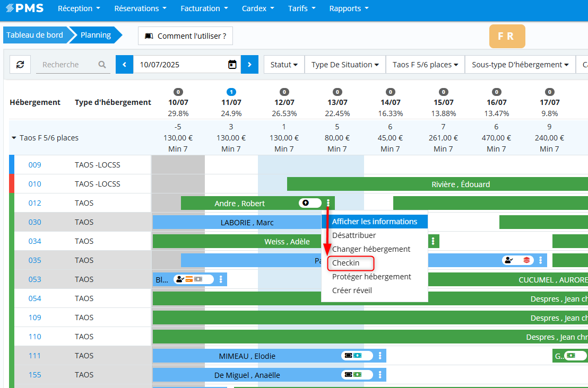Open three-dot menu on MIMEAU, Elodie reservation
The image size is (588, 388).
point(380,356)
